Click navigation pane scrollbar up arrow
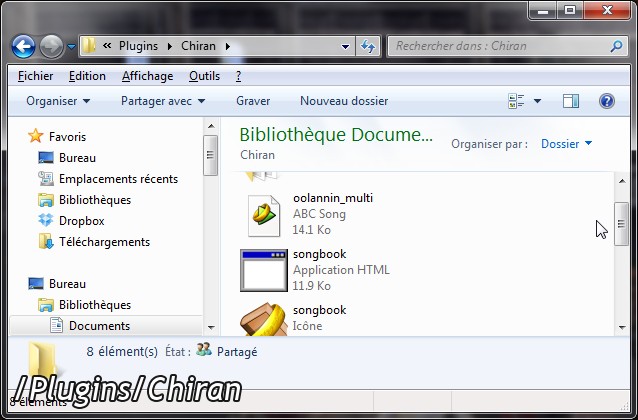 click(x=211, y=126)
